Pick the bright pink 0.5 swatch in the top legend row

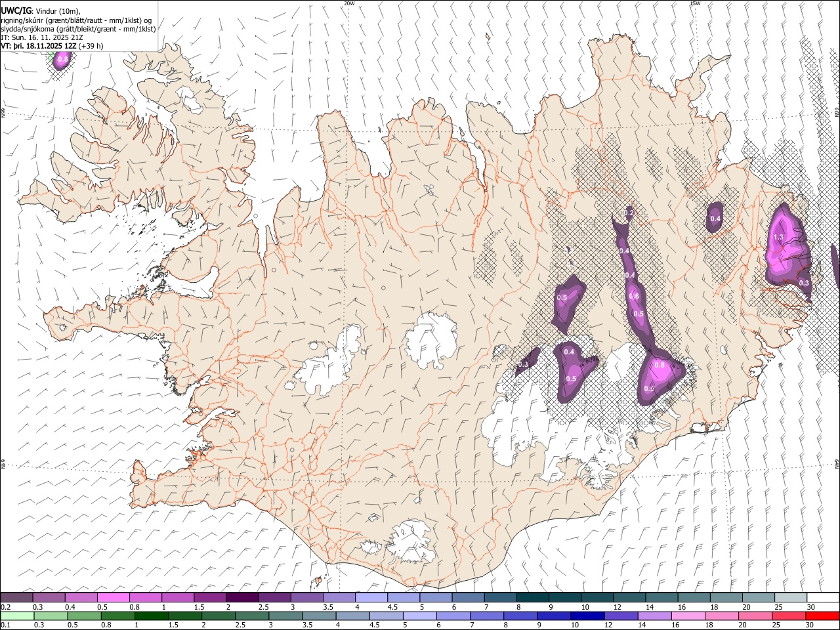[114, 597]
